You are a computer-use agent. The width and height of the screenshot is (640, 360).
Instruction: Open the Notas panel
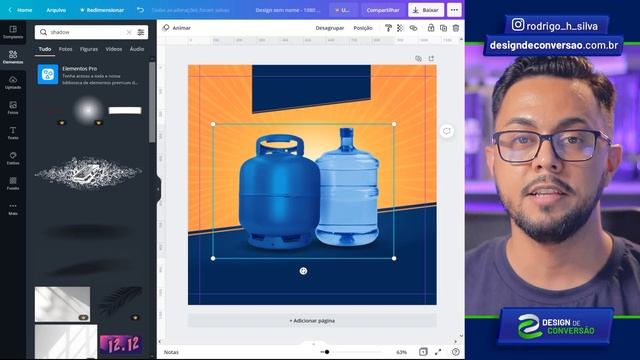point(171,352)
